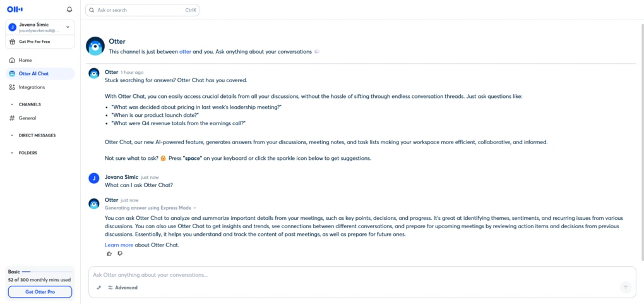
Task: Open the Jovana Simic account dropdown
Action: [68, 27]
